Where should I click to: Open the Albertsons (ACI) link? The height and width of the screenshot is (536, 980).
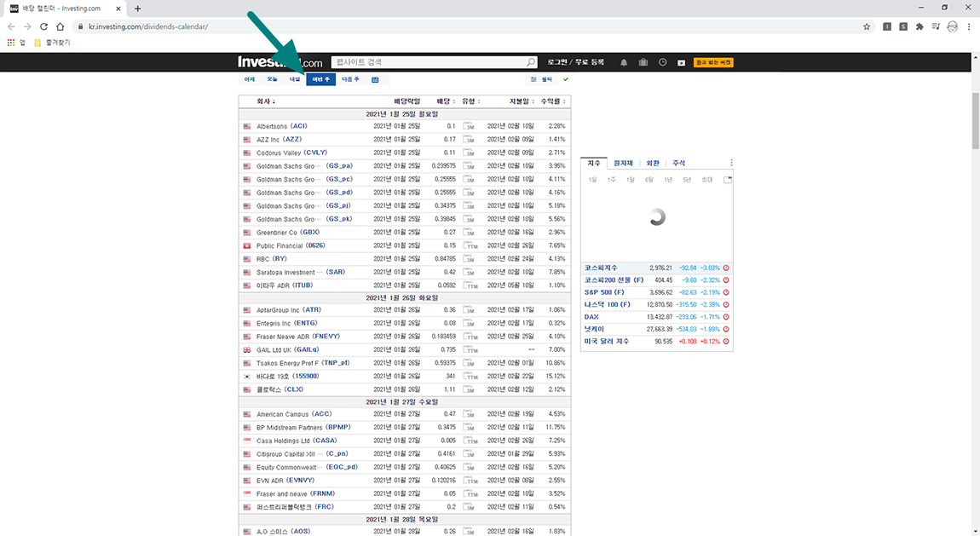(282, 126)
